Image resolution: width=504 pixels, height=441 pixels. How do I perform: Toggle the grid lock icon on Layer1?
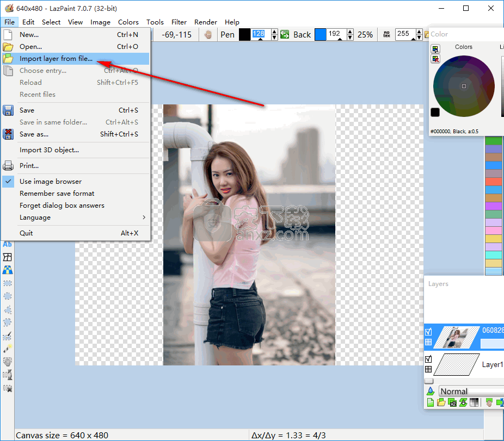point(428,369)
